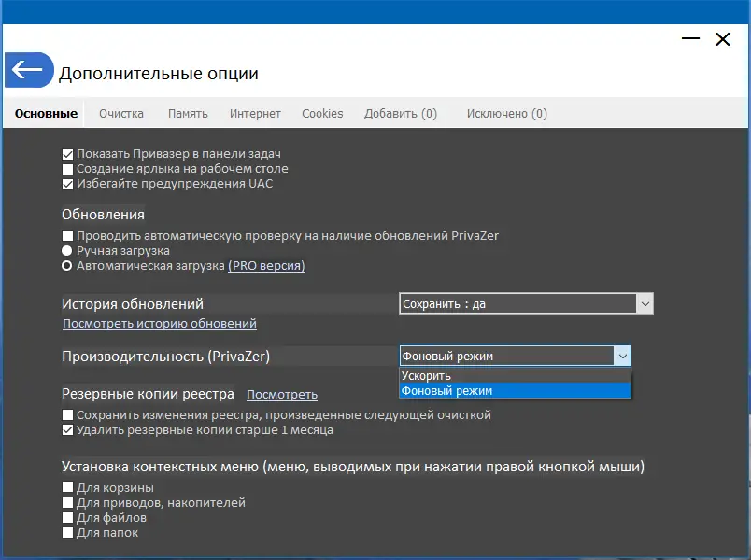Screen dimensions: 751x560
Task: Switch to the Основные tab
Action: pyautogui.click(x=46, y=114)
